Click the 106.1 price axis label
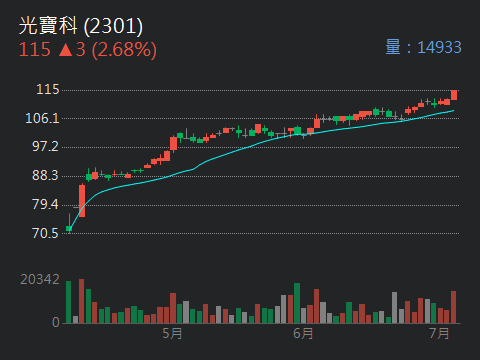Screen dimensions: 480x360 (42, 118)
